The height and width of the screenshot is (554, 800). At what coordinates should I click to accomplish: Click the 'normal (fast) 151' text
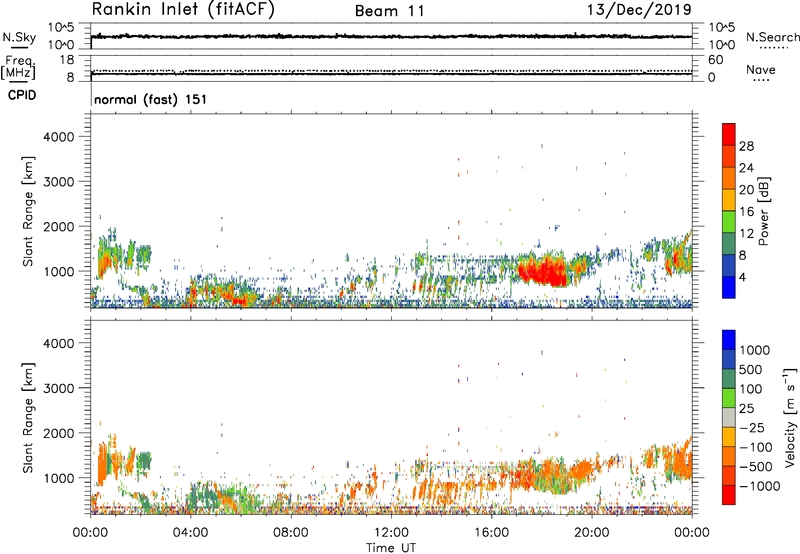click(x=151, y=99)
